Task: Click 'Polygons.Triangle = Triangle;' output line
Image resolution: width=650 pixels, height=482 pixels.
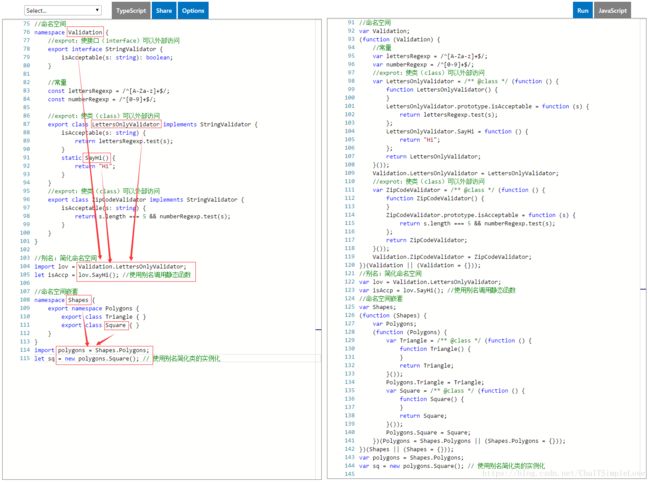Action: (x=435, y=382)
